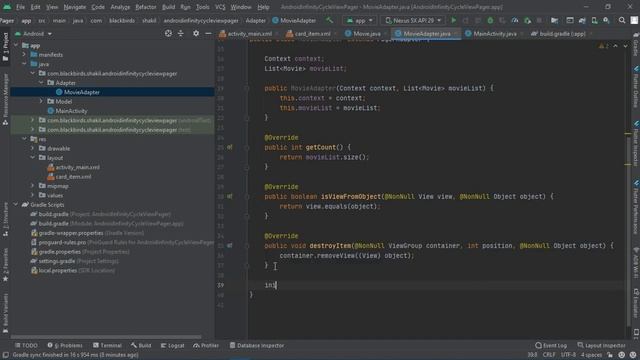Screen dimensions: 640x360
Task: Open the Refactor menu
Action: coord(146,7)
